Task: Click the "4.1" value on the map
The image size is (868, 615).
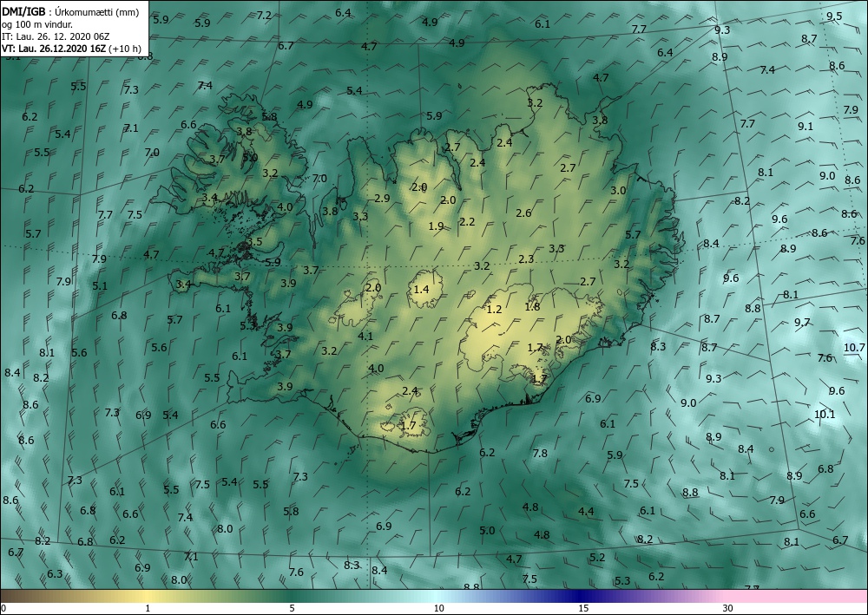Action: tap(365, 336)
